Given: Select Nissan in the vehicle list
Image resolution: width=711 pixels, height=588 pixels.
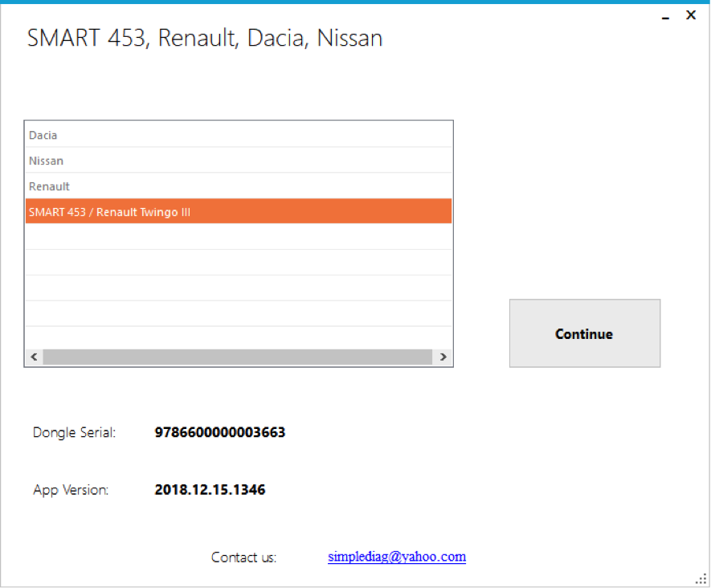Looking at the screenshot, I should pyautogui.click(x=239, y=161).
